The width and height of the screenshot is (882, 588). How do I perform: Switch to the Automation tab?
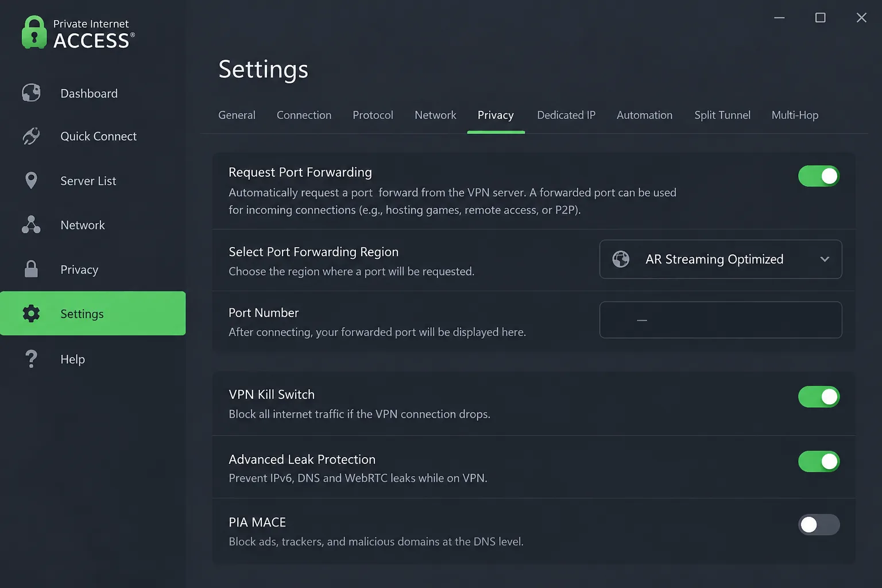point(644,115)
